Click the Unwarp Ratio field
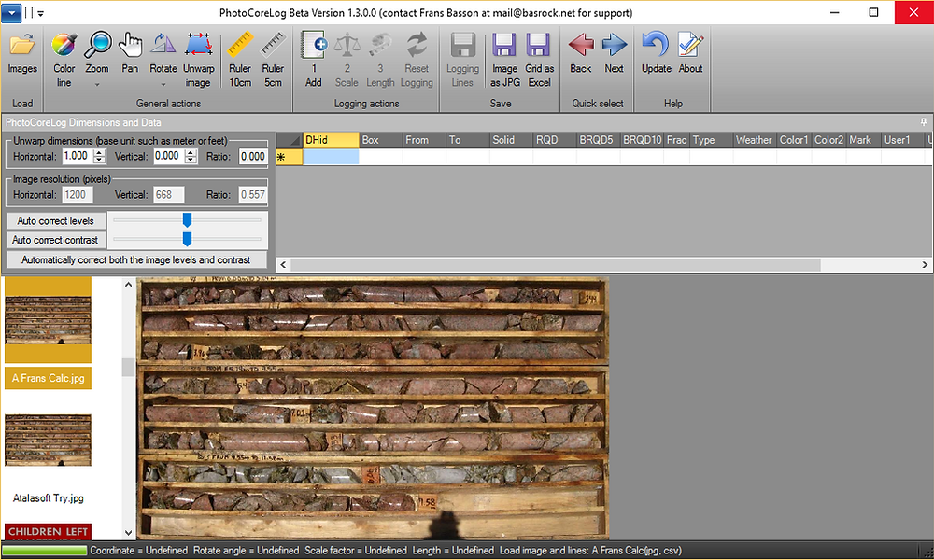Viewport: 934px width, 560px height. click(252, 157)
